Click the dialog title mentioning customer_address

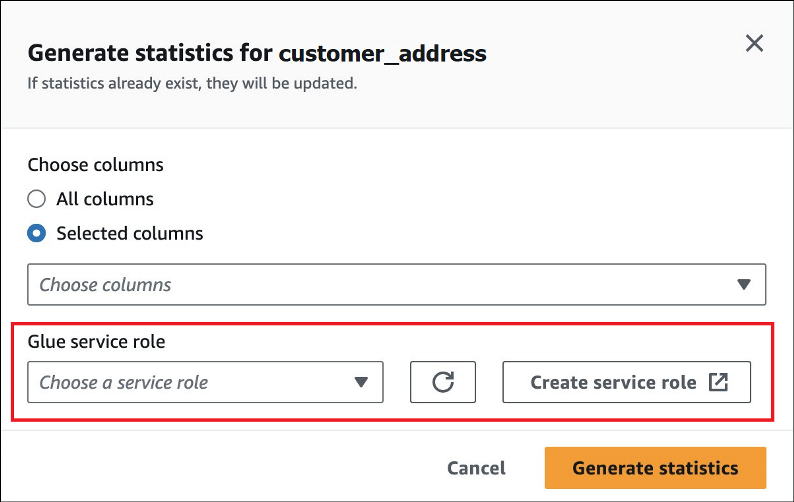click(x=257, y=53)
